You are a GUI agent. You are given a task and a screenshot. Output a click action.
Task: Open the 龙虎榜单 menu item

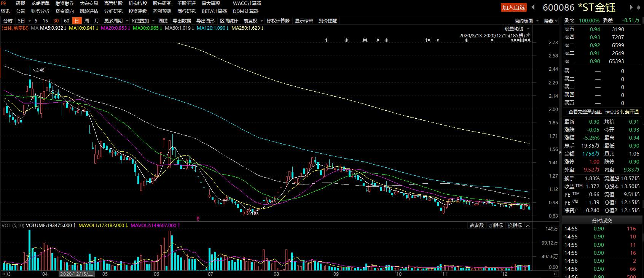(40, 3)
